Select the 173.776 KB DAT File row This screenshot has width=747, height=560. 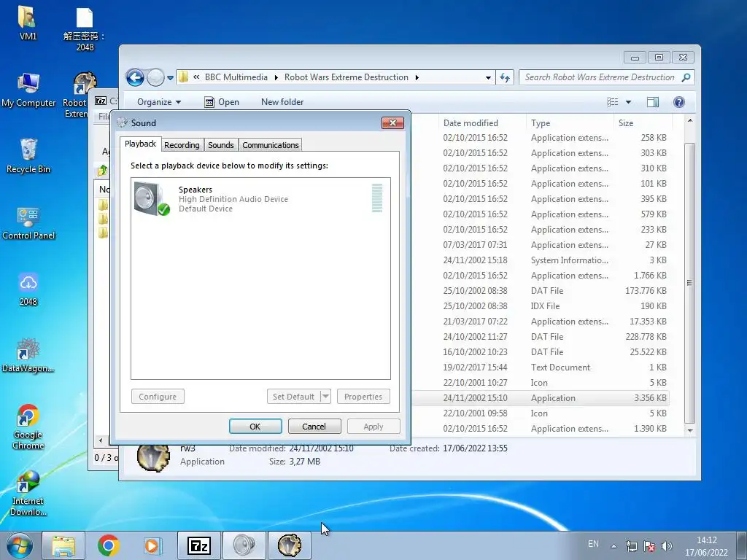[541, 290]
